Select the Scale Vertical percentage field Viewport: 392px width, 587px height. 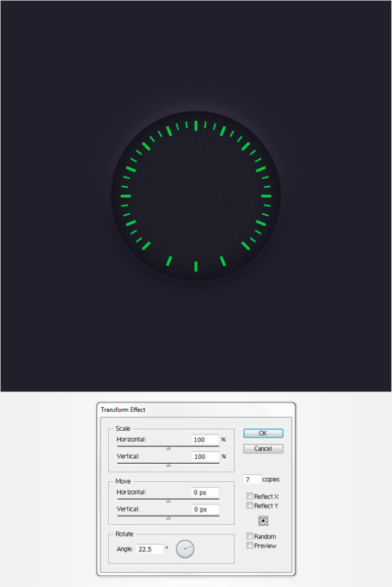[205, 457]
